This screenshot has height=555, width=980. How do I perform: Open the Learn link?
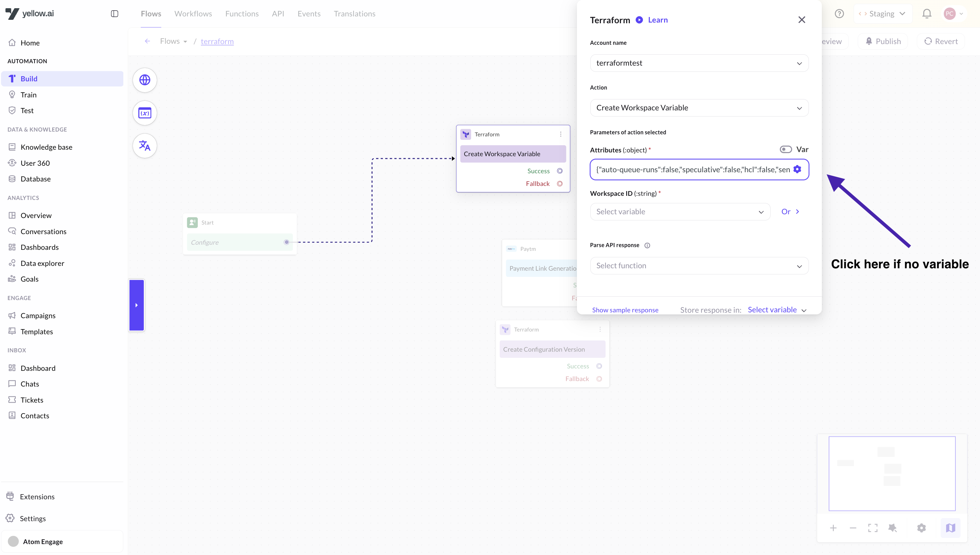[x=658, y=20]
